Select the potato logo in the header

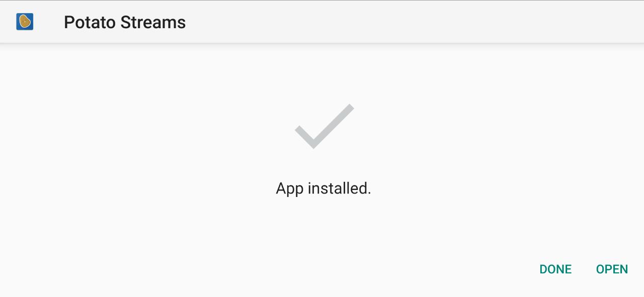(x=25, y=22)
